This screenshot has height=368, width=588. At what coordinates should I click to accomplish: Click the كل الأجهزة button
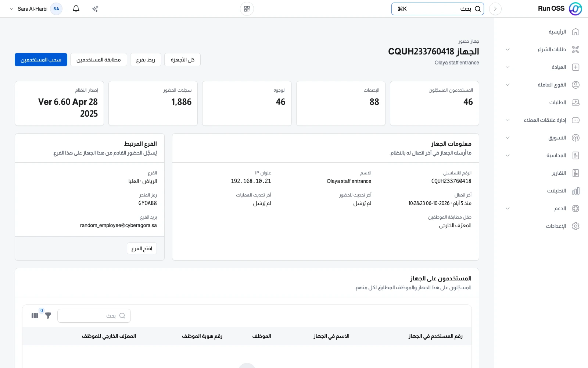coord(182,60)
